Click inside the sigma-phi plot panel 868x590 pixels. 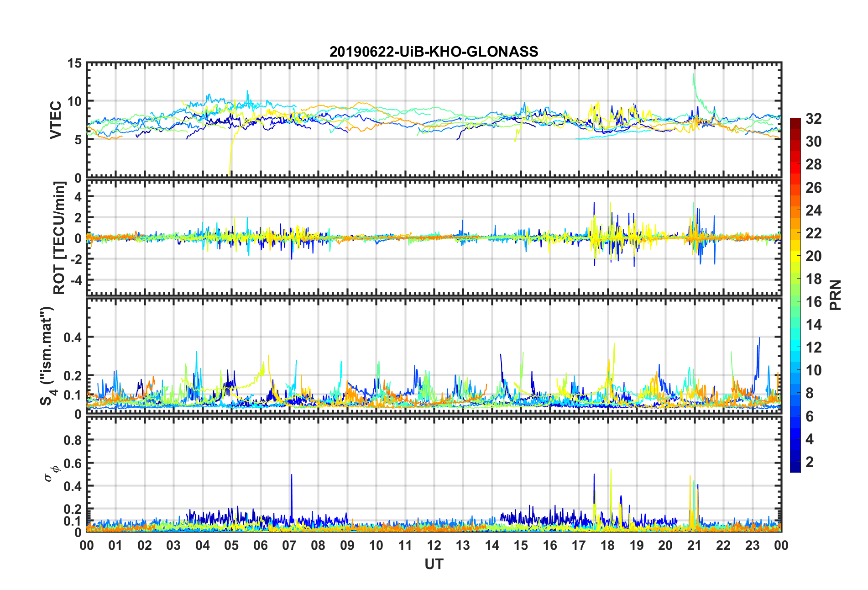[x=434, y=475]
